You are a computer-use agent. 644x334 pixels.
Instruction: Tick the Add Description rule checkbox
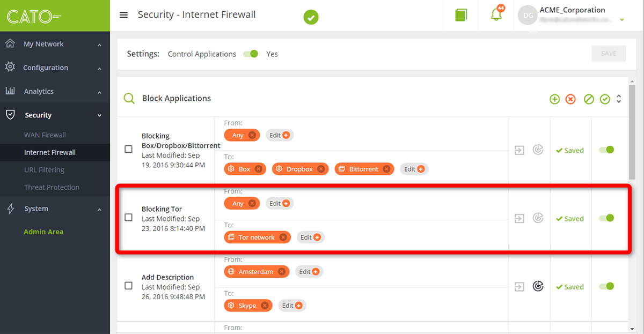point(128,286)
